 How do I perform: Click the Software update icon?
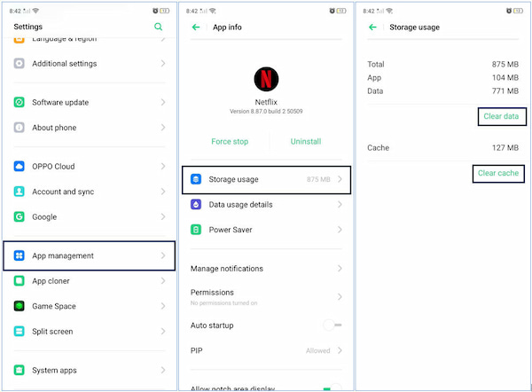[20, 103]
